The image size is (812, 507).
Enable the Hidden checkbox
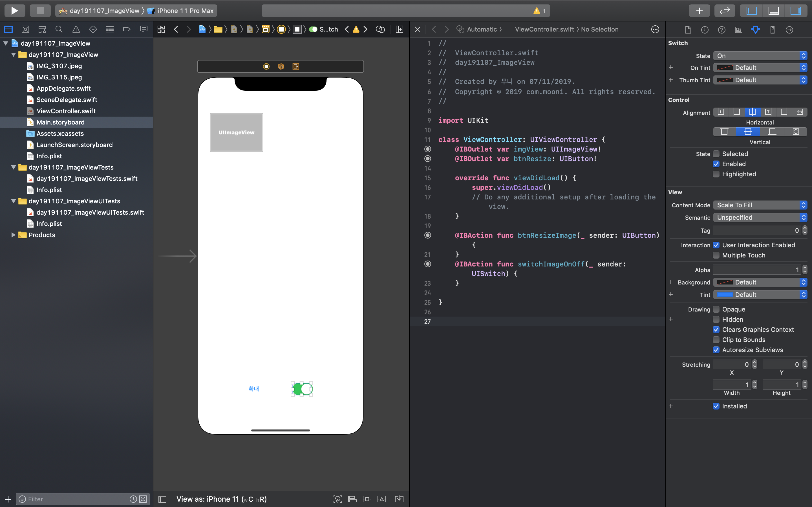pyautogui.click(x=716, y=319)
